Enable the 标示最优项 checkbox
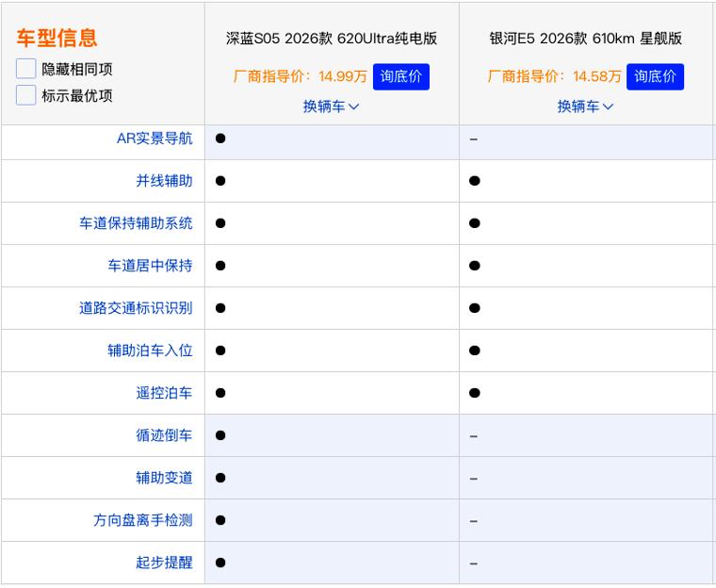The width and height of the screenshot is (716, 588). pos(26,95)
